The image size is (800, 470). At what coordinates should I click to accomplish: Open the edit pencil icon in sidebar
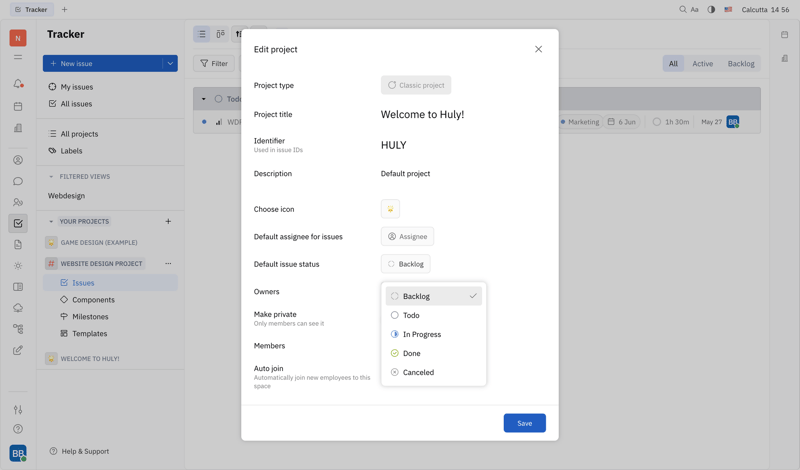tap(18, 350)
